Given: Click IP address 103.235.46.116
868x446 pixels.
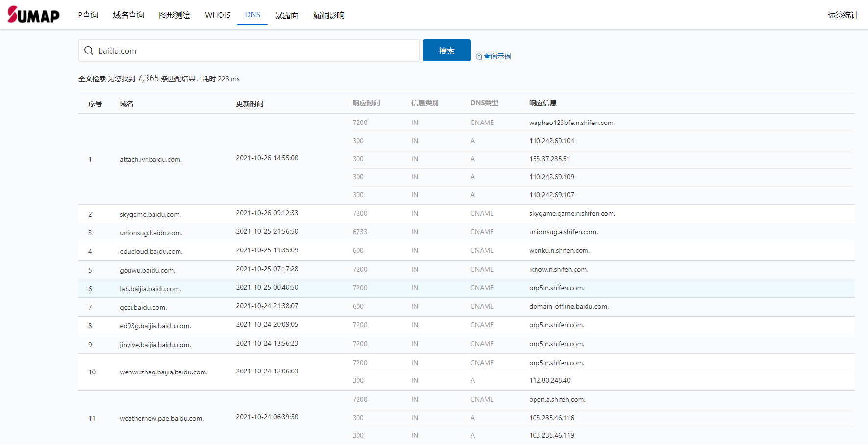Looking at the screenshot, I should [552, 418].
